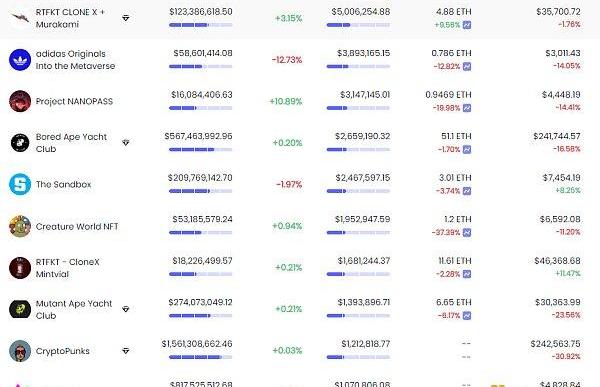Open RTFKT - CloneX Mintvial collection link

coord(67,268)
